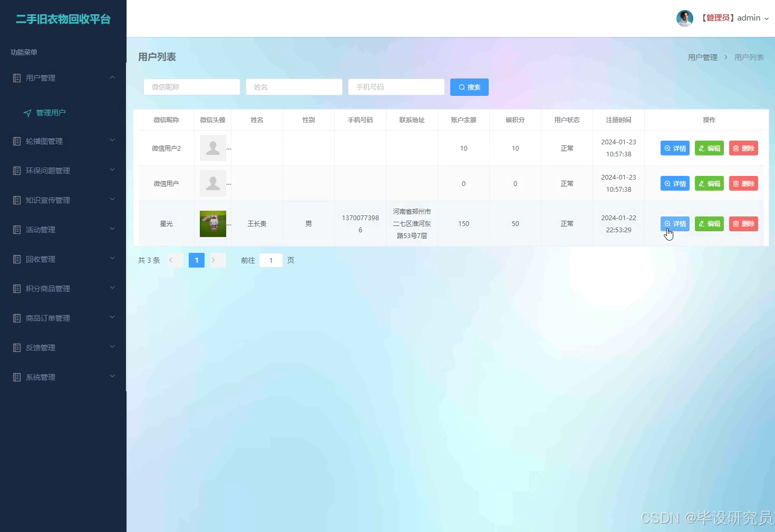Expand the 活动管理 submenu chevron

pyautogui.click(x=112, y=229)
